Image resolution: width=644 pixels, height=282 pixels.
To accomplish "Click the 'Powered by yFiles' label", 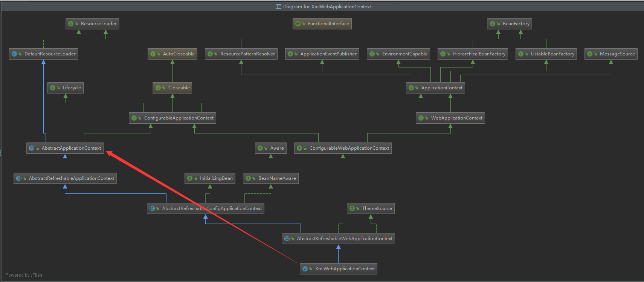I will point(24,275).
